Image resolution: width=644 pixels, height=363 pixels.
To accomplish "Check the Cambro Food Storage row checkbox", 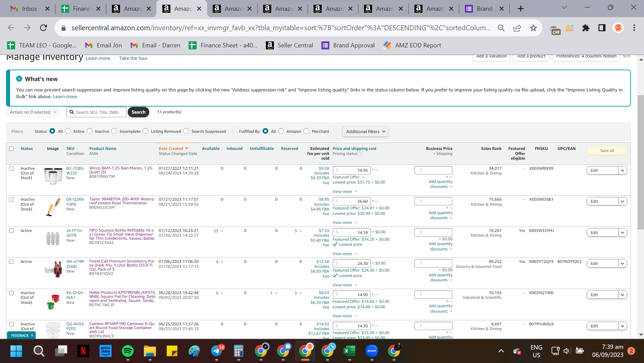I will click(x=11, y=324).
